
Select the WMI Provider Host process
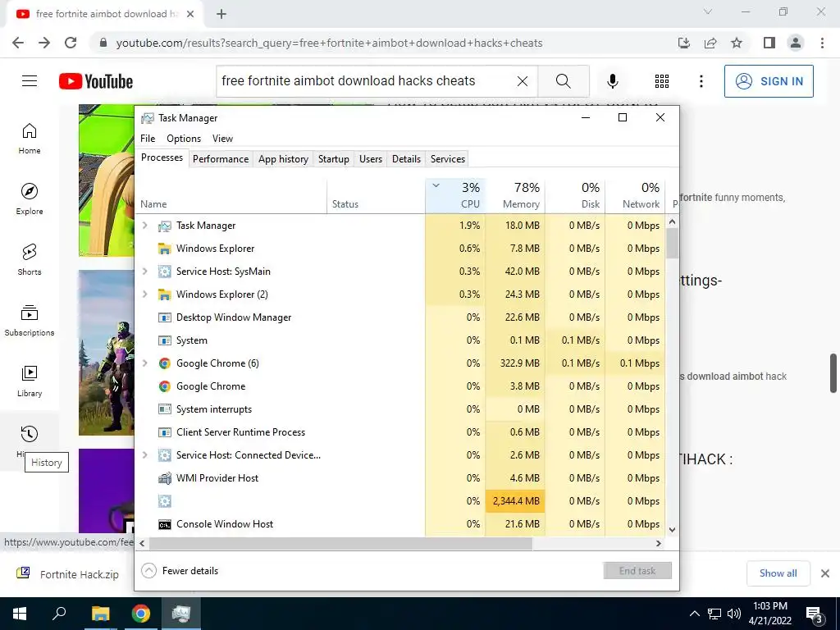(399, 478)
